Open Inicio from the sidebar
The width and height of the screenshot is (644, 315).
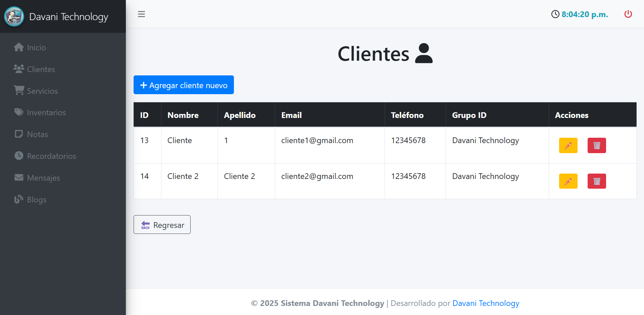(36, 48)
